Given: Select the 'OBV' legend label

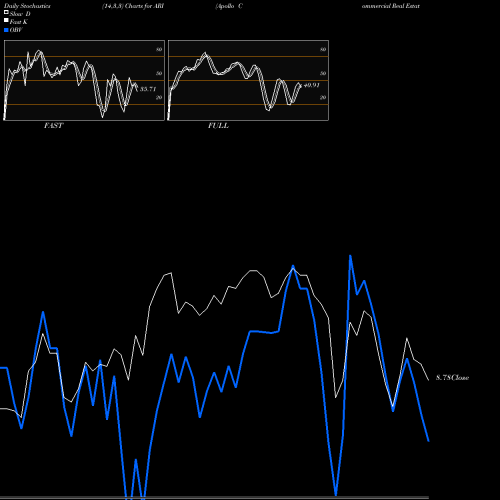Looking at the screenshot, I should pos(16,30).
